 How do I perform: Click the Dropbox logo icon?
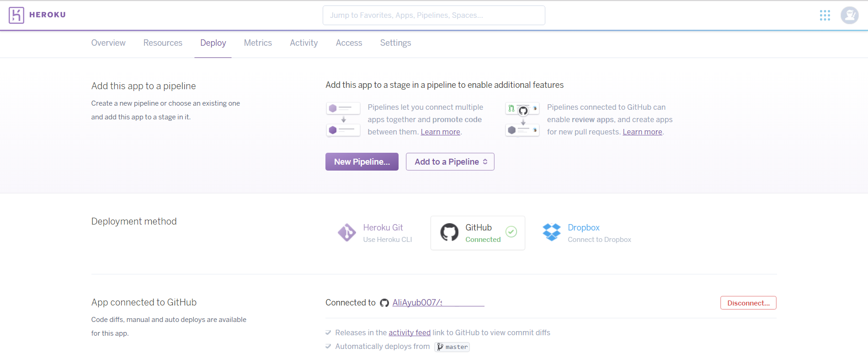point(551,232)
